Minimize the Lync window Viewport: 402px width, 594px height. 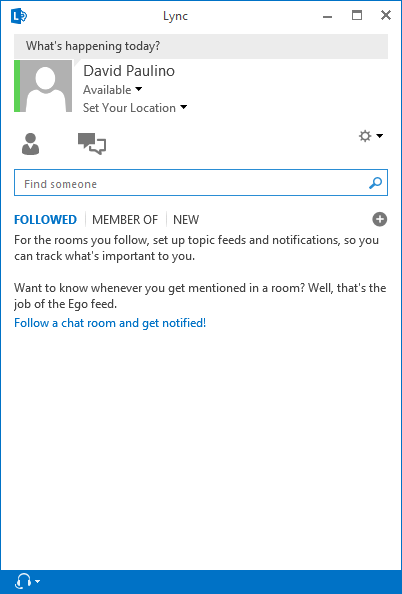pyautogui.click(x=328, y=16)
